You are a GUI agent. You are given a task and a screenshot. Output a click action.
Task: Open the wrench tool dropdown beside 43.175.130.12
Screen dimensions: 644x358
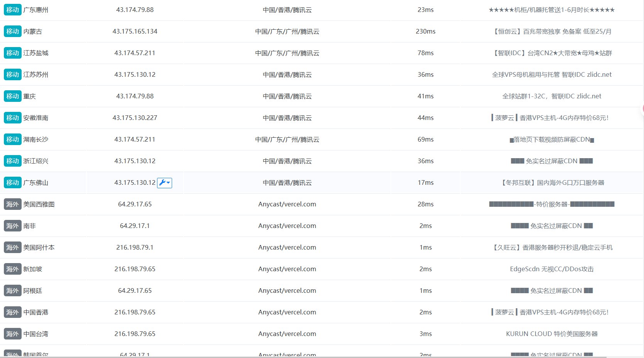tap(164, 183)
